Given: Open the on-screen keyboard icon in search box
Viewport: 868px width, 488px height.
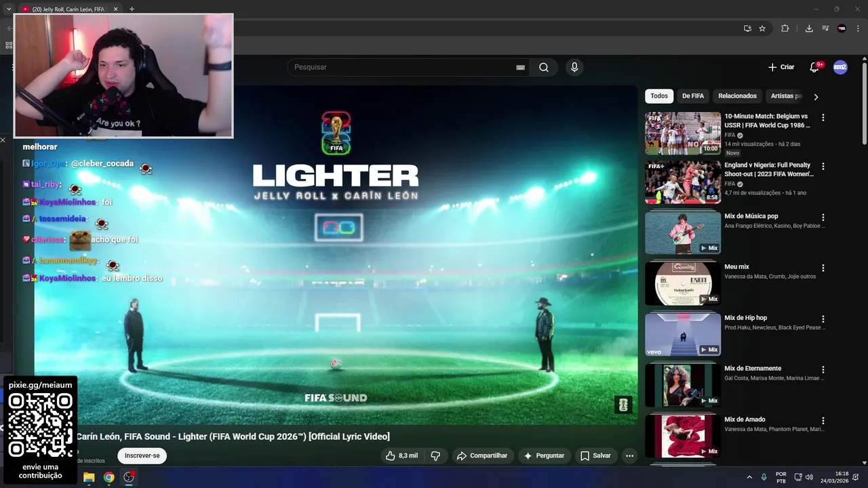Looking at the screenshot, I should 520,67.
